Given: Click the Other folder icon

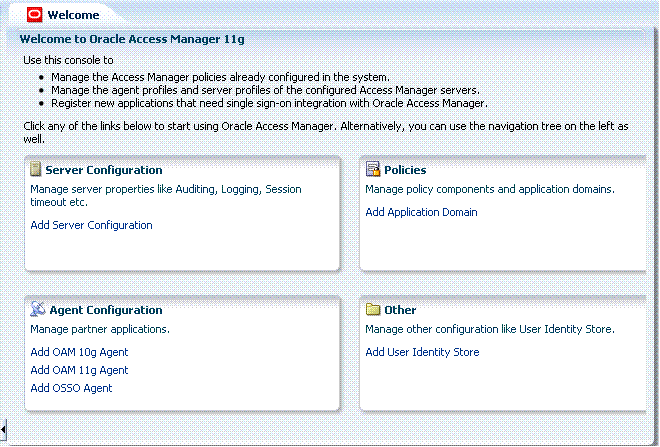Looking at the screenshot, I should click(x=373, y=309).
